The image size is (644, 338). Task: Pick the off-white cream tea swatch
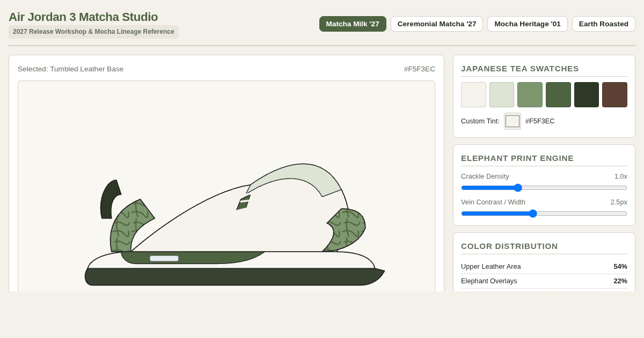click(473, 94)
